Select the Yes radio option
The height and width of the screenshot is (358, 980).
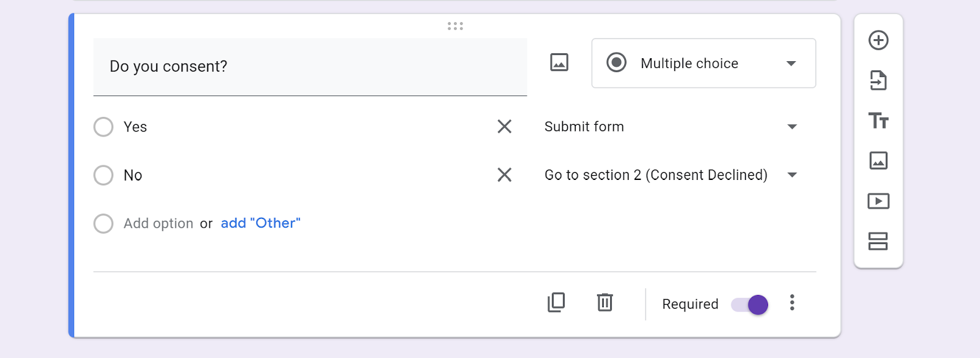[104, 127]
